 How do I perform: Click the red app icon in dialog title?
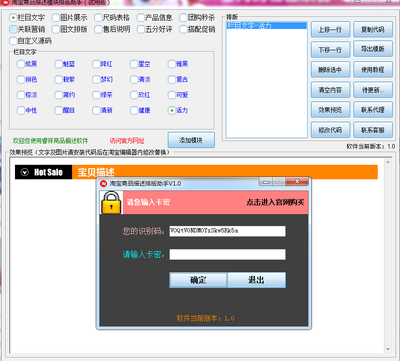pos(104,183)
